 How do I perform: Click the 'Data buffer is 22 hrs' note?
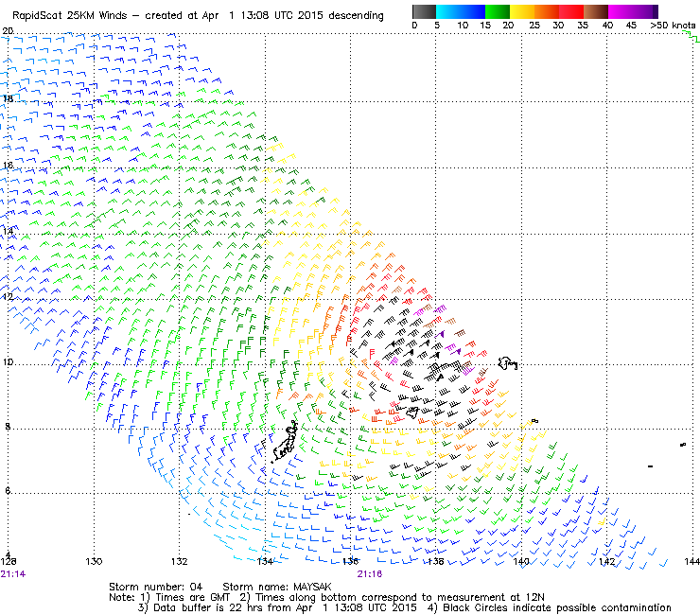[208, 607]
